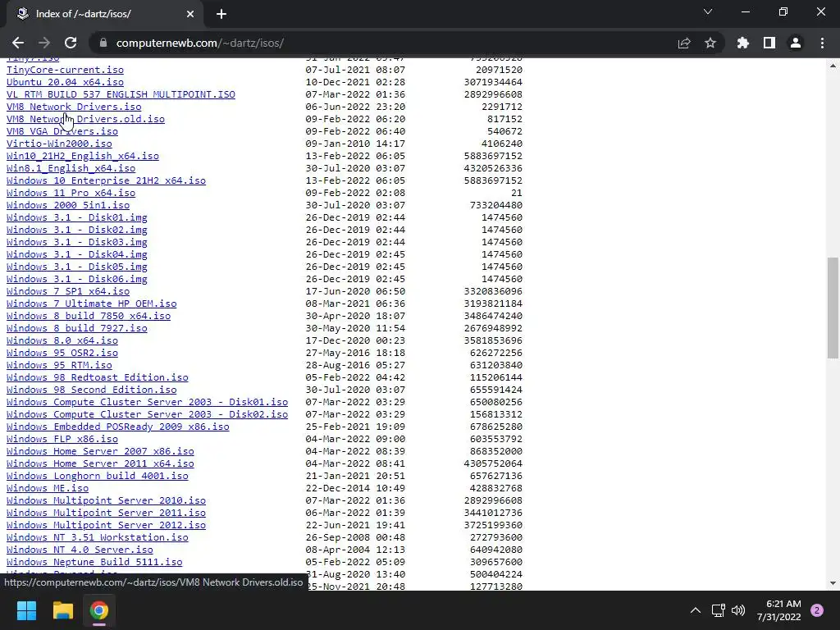Viewport: 840px width, 630px height.
Task: Open the taskbar clock and date
Action: pyautogui.click(x=778, y=610)
